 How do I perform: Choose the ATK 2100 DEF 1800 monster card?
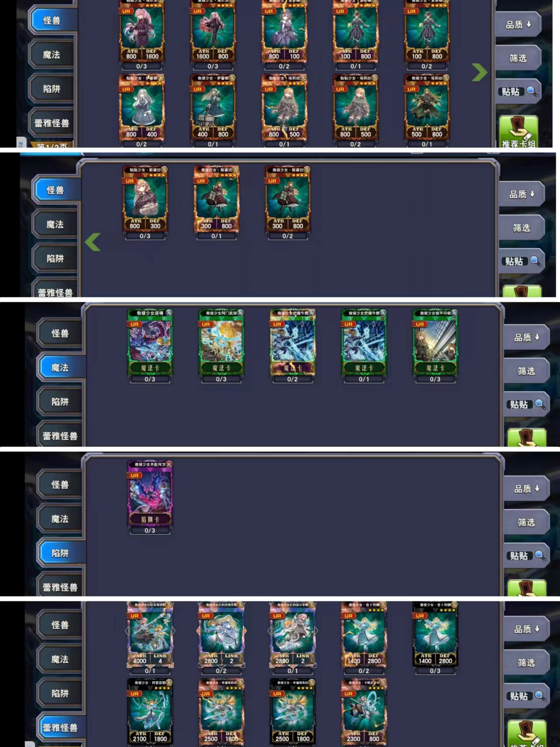150,712
